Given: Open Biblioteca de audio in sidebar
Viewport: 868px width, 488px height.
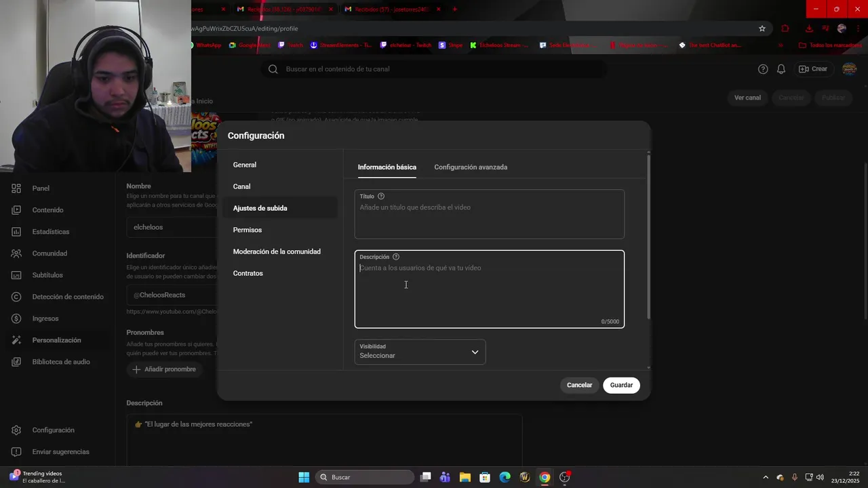Looking at the screenshot, I should point(60,362).
